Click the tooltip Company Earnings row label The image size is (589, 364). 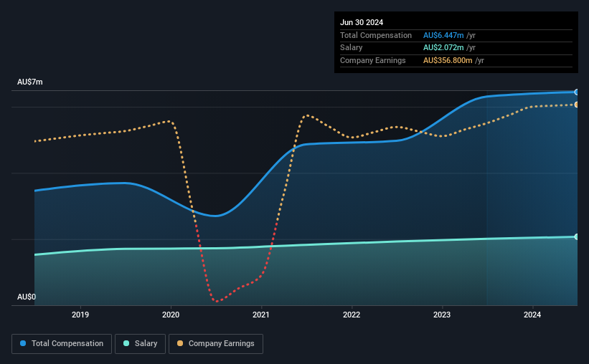(x=372, y=60)
